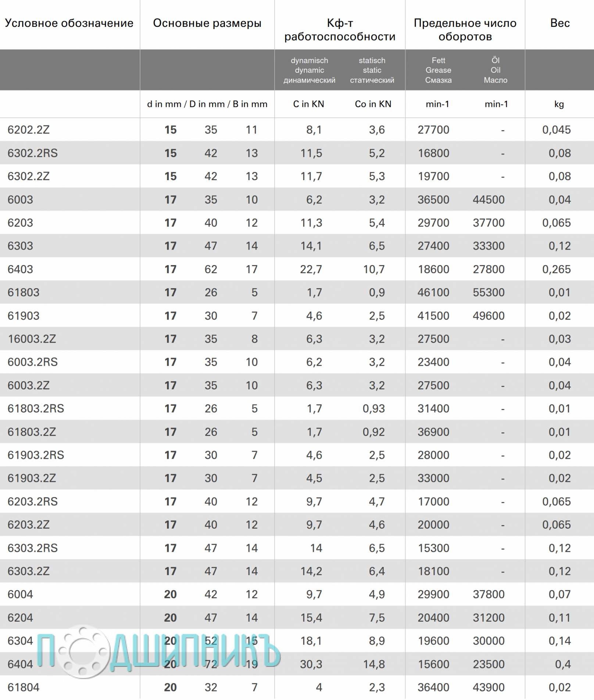Screen dimensions: 594x700
Task: Click the designation 6302.2Z
Action: point(28,176)
